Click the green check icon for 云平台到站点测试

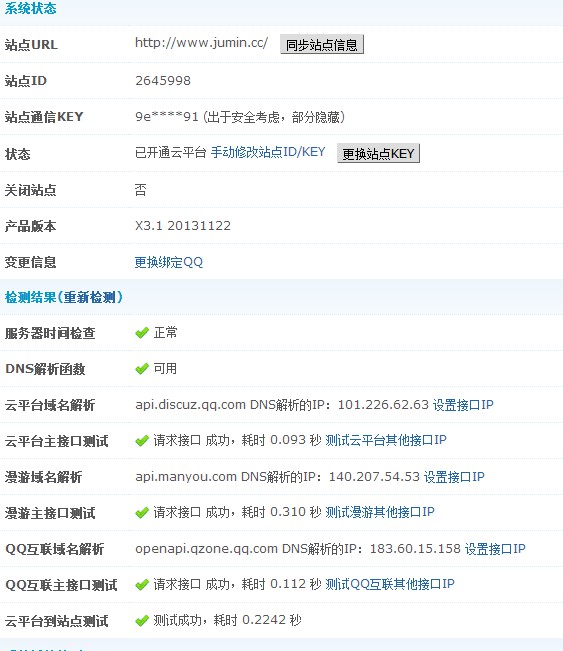tap(142, 621)
